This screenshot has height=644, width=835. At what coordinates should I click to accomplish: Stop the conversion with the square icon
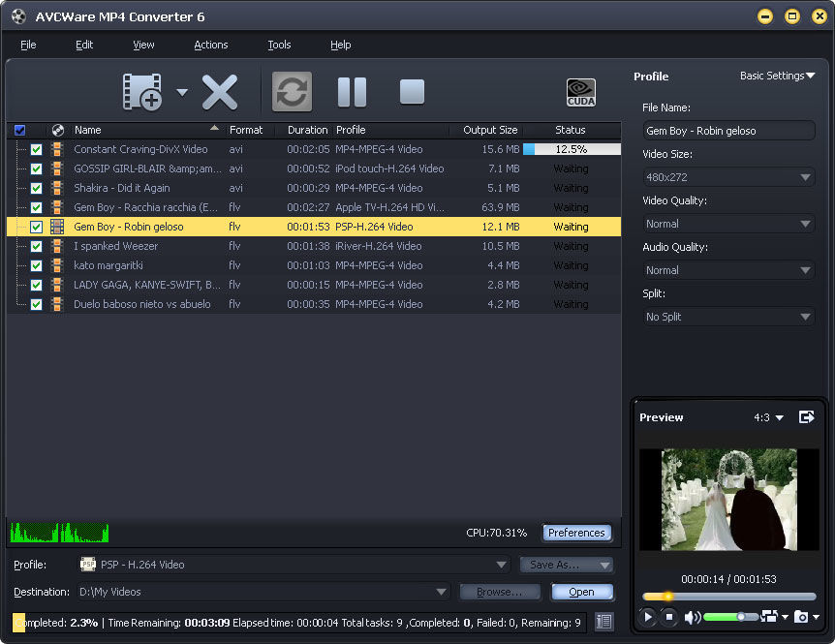412,92
